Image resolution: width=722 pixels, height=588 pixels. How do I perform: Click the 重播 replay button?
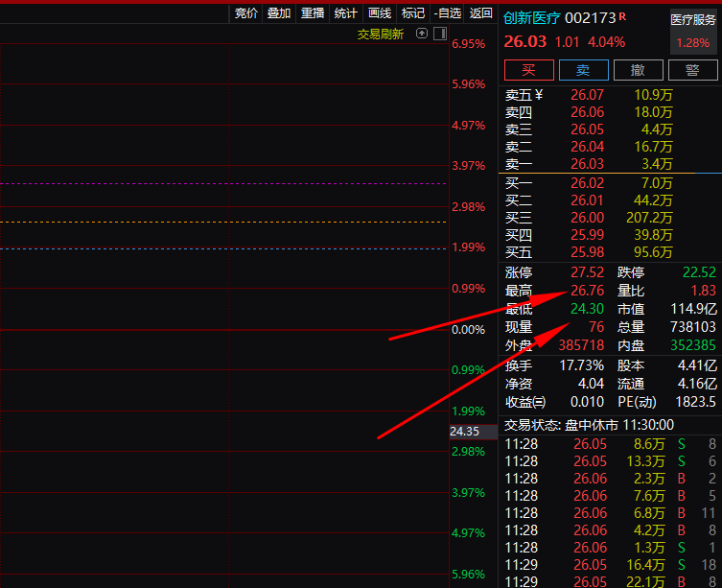[313, 13]
